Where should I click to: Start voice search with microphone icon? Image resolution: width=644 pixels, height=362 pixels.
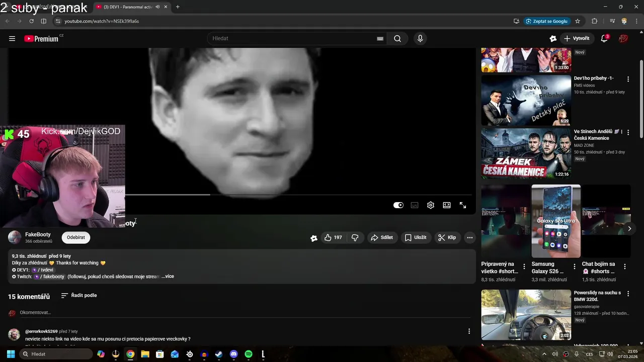point(420,39)
